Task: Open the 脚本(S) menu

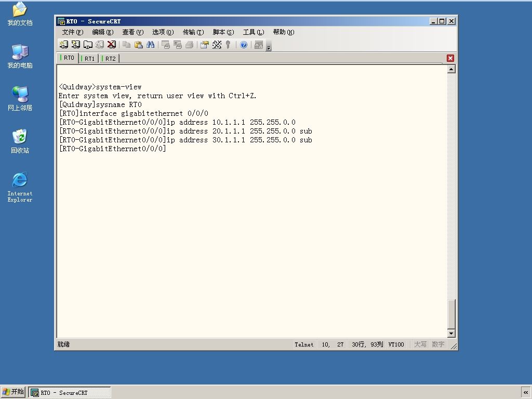Action: click(x=223, y=32)
